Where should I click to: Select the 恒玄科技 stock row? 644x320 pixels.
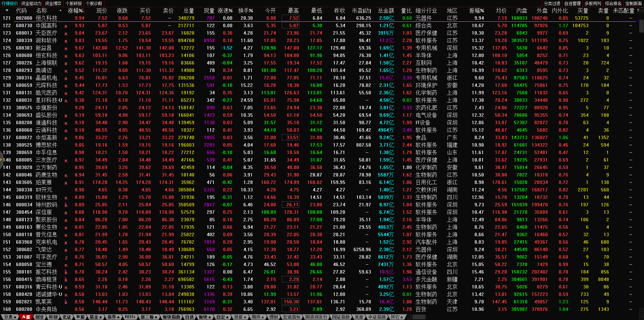(x=47, y=55)
